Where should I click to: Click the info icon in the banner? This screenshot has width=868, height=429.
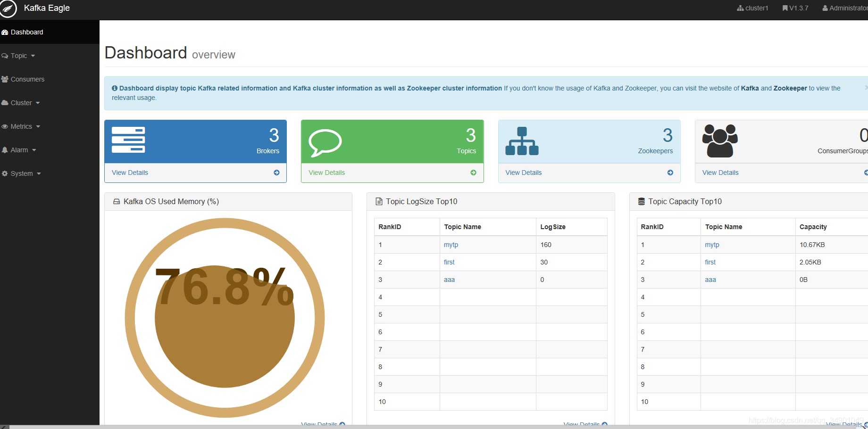coord(115,88)
